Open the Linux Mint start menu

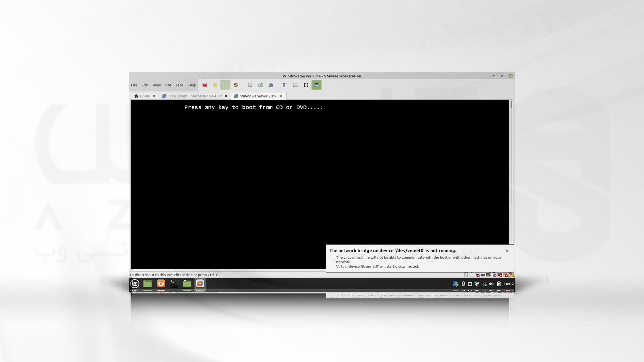click(135, 284)
